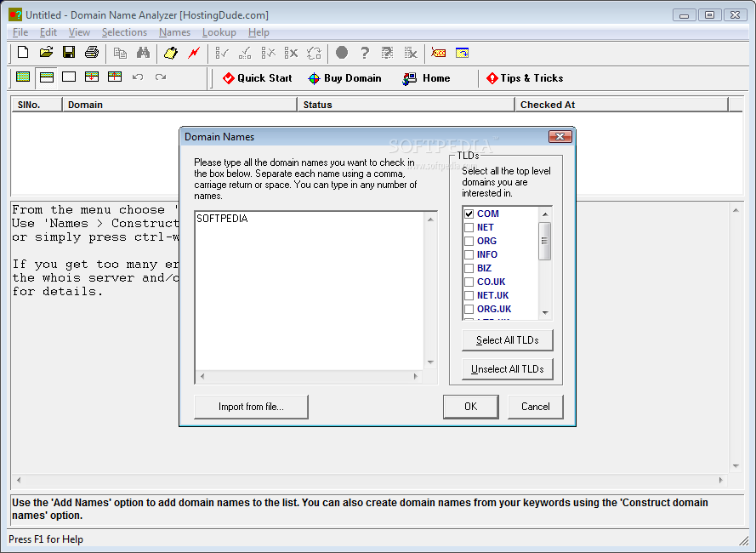Open the Lookup menu
Viewport: 756px width, 553px height.
[219, 32]
